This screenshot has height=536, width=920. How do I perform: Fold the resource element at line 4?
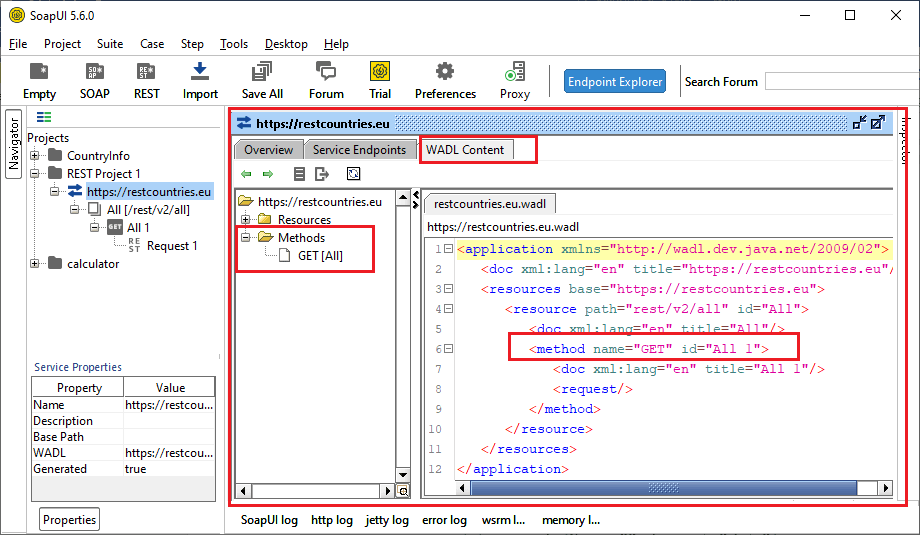[x=448, y=308]
